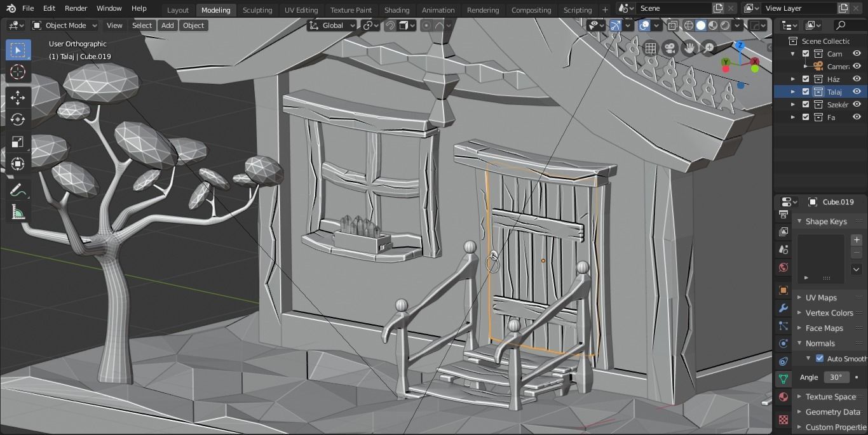Switch to Shading workspace tab

pyautogui.click(x=397, y=10)
